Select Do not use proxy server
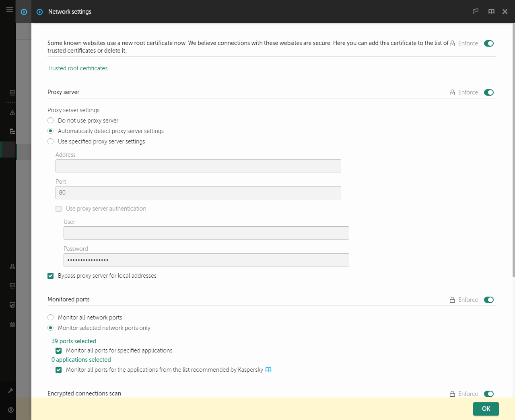Screen dimensions: 515x420 coord(50,120)
